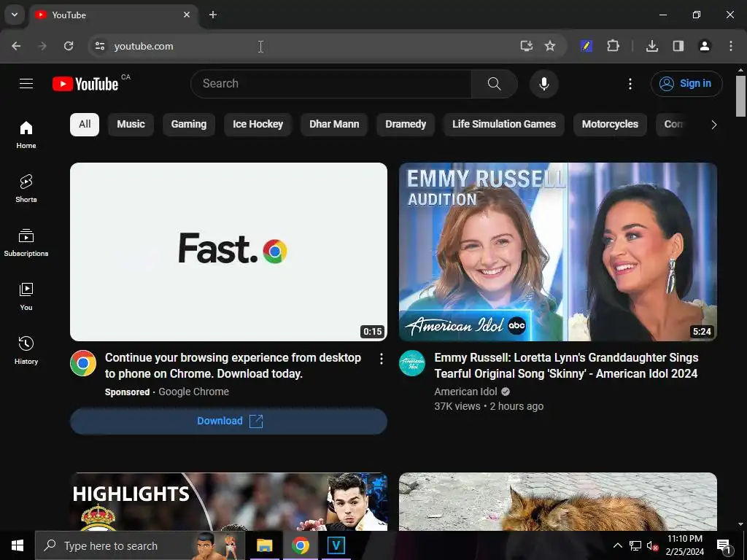Open the Extensions puzzle icon
Viewport: 747px width, 560px height.
click(x=613, y=46)
